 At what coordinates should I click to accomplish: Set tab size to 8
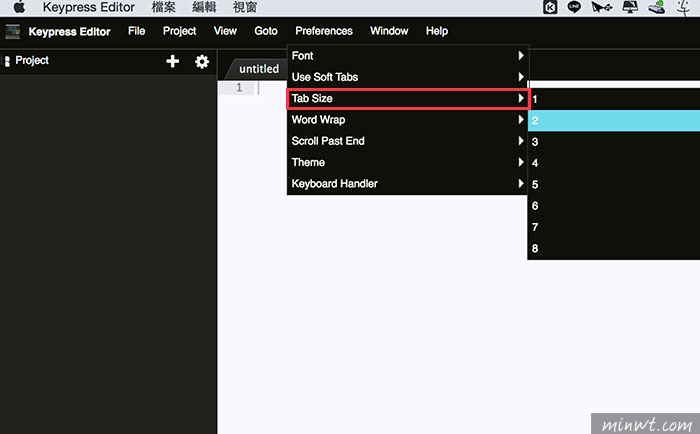pos(614,248)
